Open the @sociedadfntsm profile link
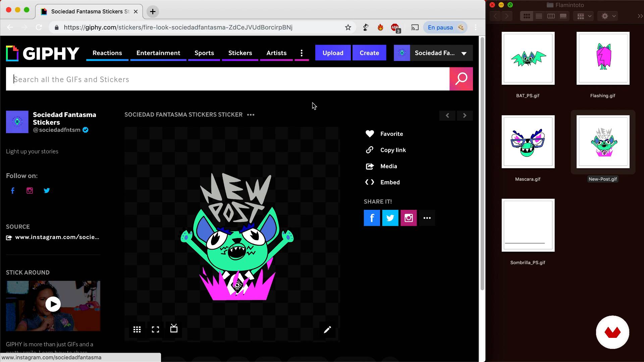This screenshot has width=644, height=362. pos(57,130)
